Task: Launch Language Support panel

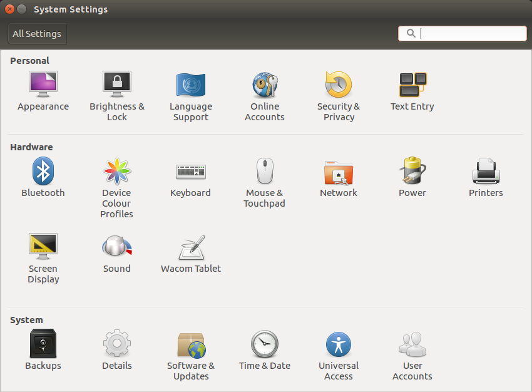Action: pos(191,85)
